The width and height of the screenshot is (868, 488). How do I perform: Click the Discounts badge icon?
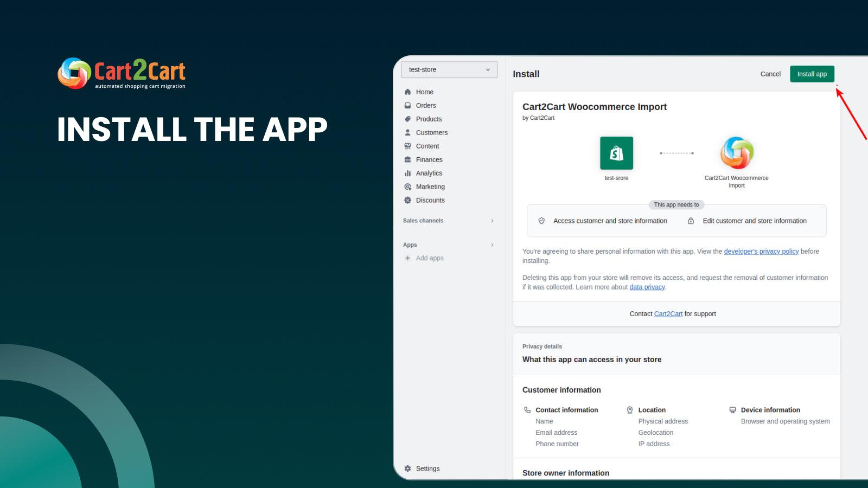407,200
